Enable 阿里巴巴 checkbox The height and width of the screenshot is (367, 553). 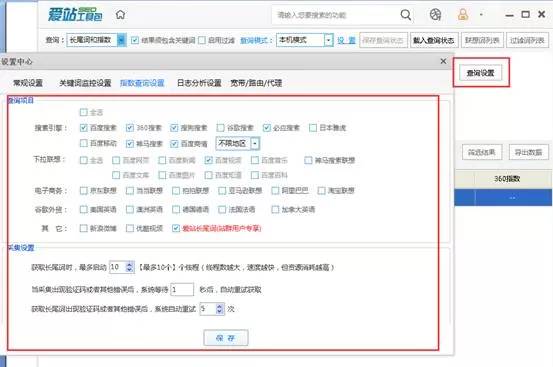(275, 191)
